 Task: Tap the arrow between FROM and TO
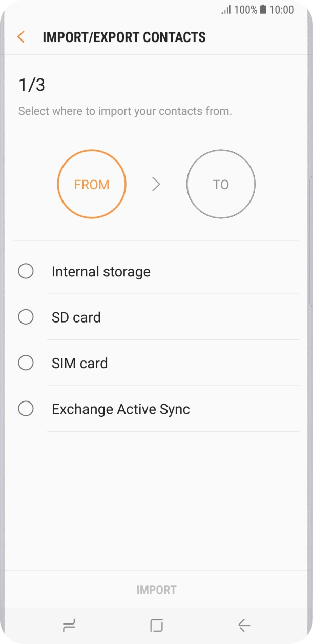156,184
